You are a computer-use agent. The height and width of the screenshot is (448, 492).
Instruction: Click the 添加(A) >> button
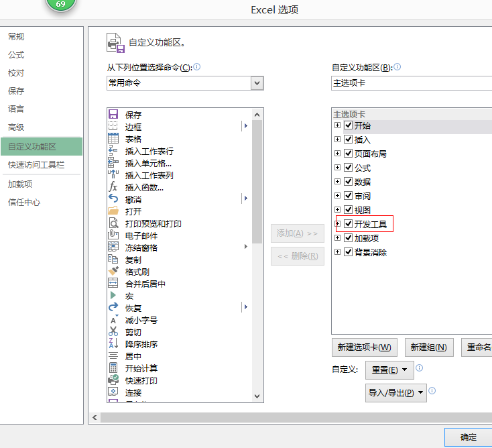(297, 233)
